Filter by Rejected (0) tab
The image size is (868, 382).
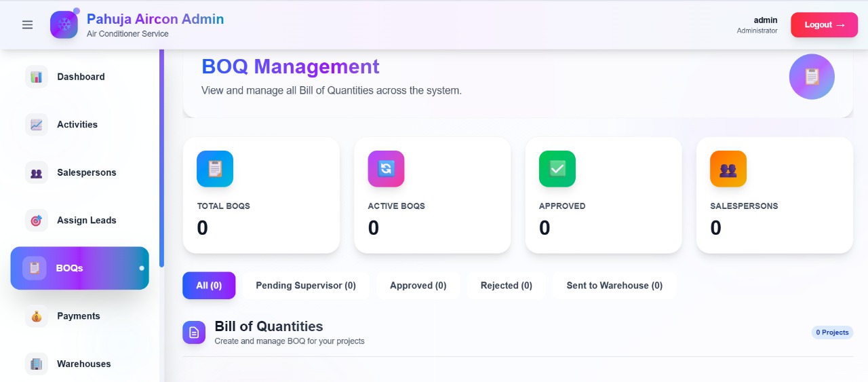click(506, 286)
